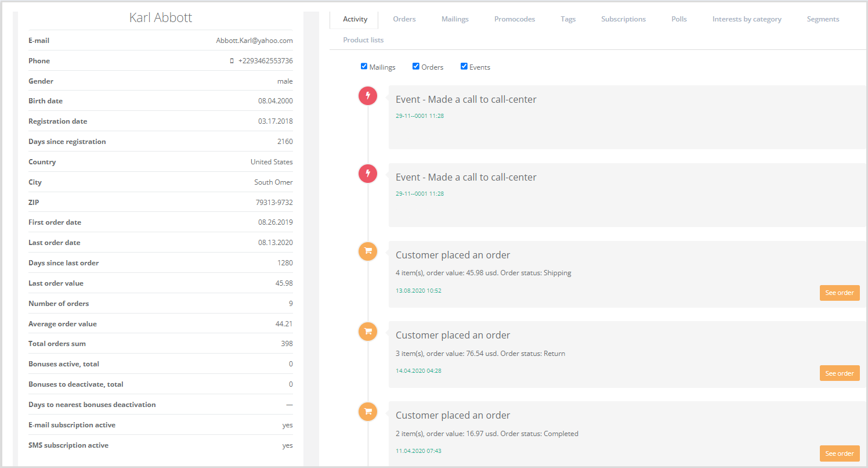
Task: Click the first call-center event lightning icon
Action: coord(368,96)
